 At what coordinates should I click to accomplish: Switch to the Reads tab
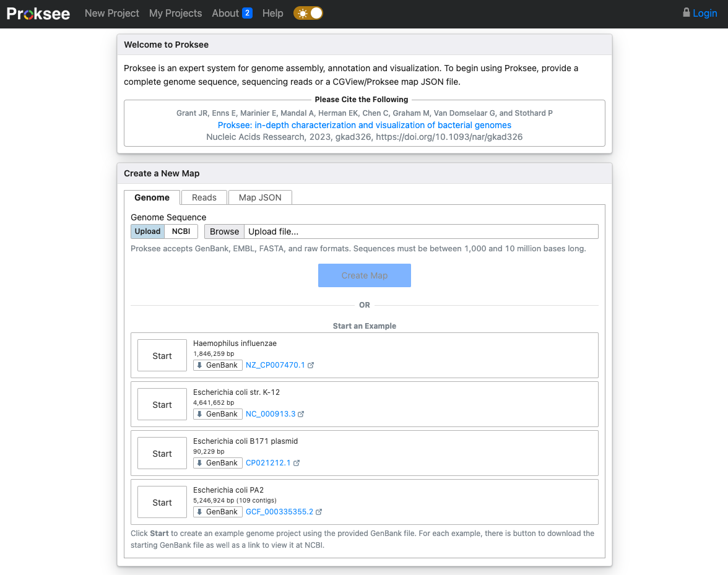[x=204, y=197]
